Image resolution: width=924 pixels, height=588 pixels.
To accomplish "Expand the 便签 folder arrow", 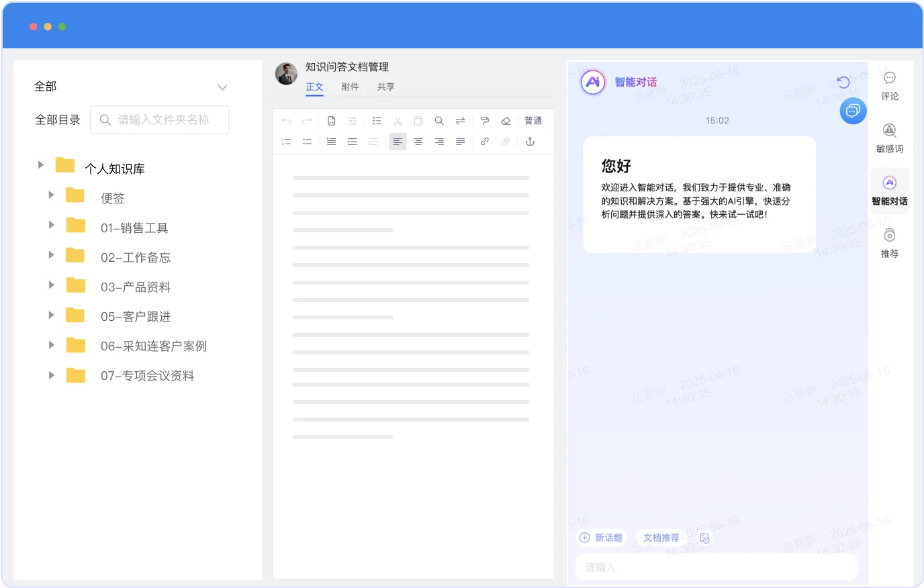I will (x=51, y=195).
